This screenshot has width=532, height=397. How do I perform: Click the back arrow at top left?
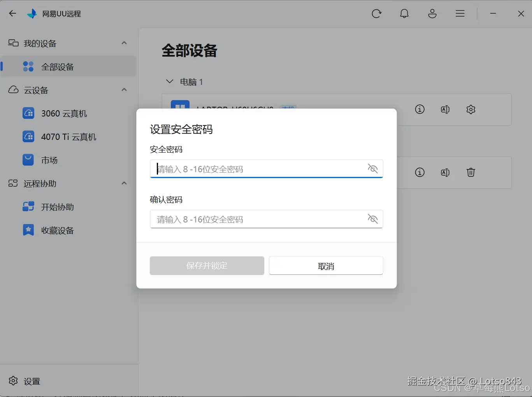(12, 13)
